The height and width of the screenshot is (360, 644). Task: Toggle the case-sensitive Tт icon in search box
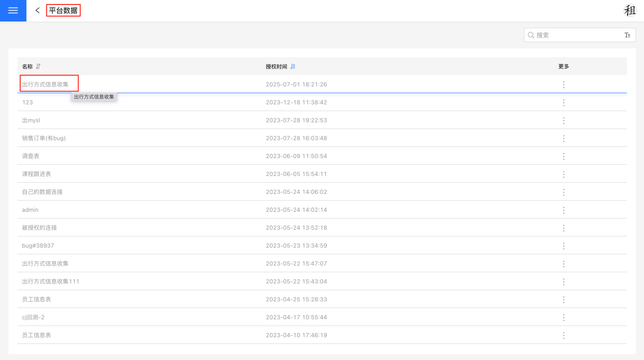point(627,35)
